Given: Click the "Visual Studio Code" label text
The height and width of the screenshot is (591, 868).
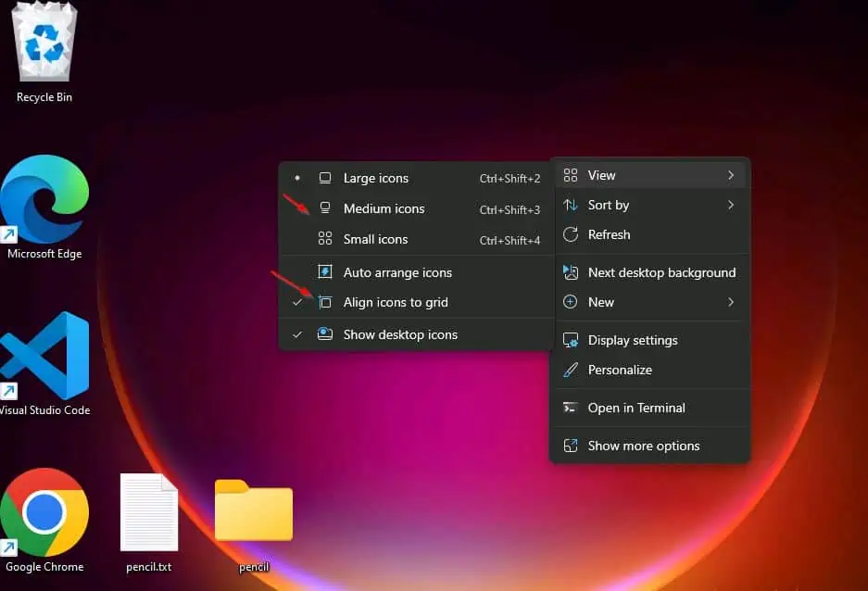Looking at the screenshot, I should [x=44, y=410].
